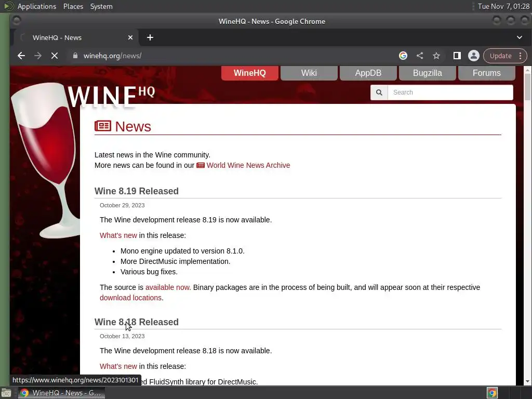The width and height of the screenshot is (532, 399).
Task: Click What's new under Wine 8.19
Action: point(118,235)
